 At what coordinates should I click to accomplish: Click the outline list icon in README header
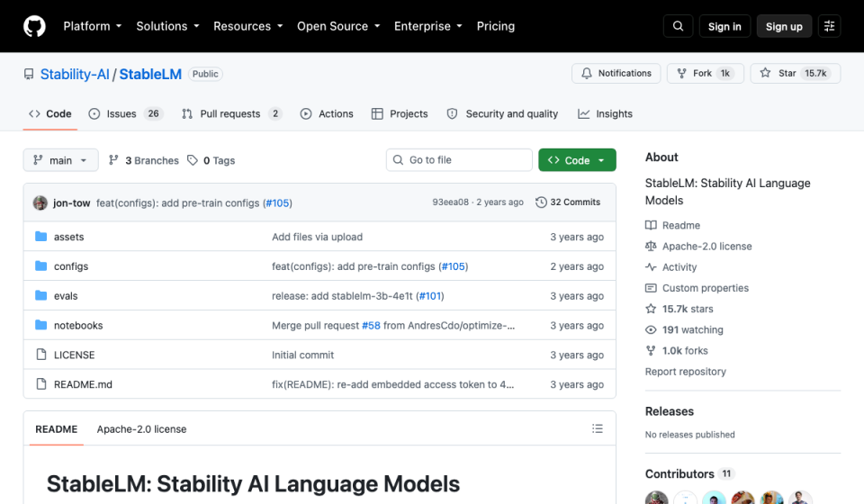[598, 428]
